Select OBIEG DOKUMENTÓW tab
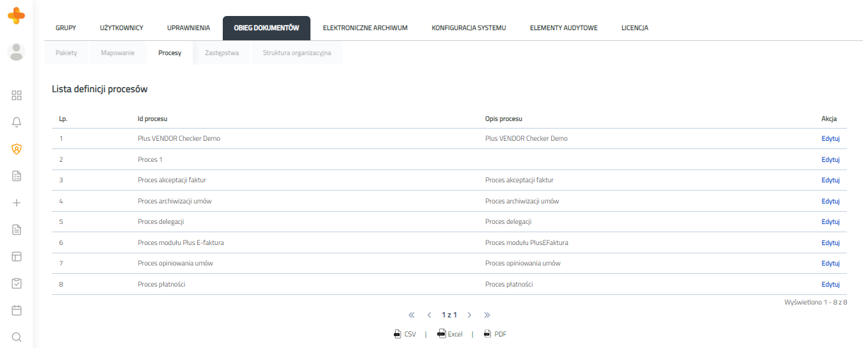Image resolution: width=868 pixels, height=348 pixels. (x=266, y=28)
